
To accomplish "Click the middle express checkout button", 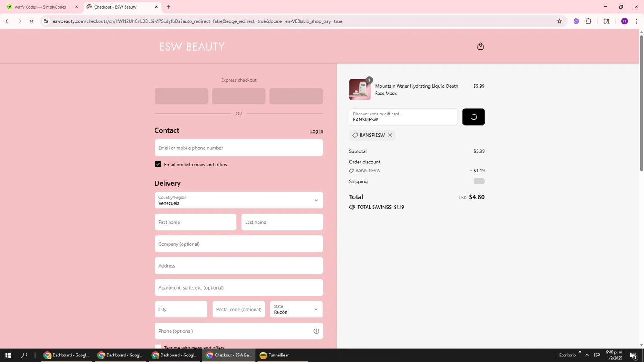I will coord(239,96).
